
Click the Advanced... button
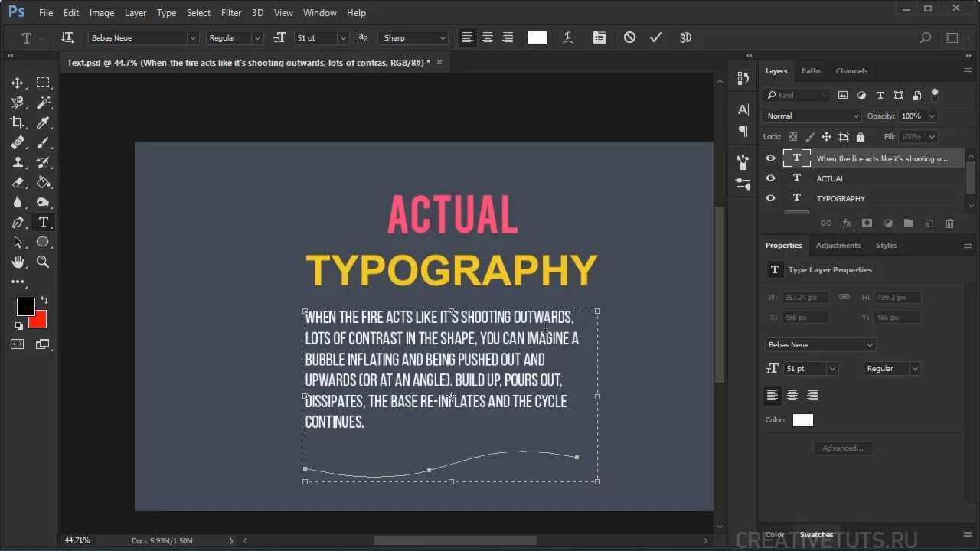click(842, 448)
